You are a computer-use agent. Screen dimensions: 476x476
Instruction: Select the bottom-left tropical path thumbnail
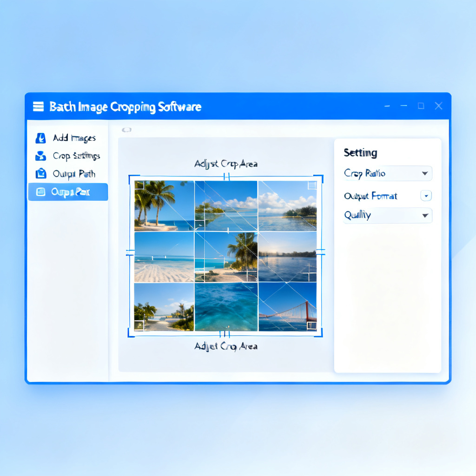(164, 307)
